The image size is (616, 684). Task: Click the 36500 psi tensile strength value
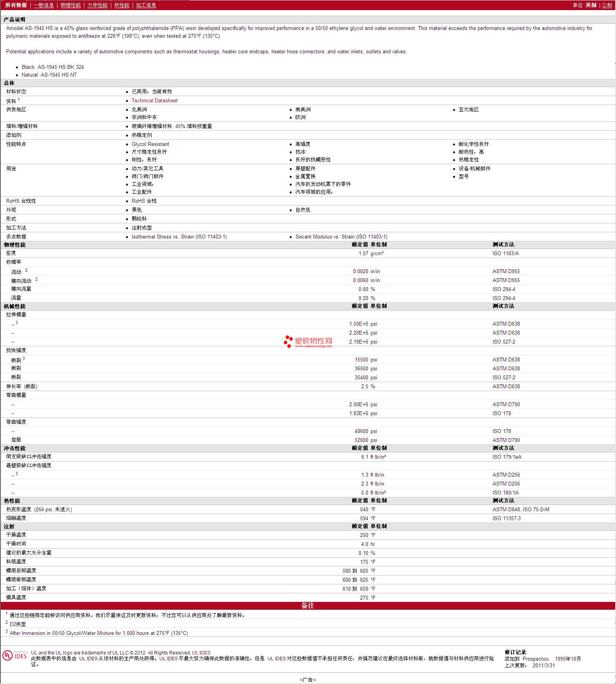pyautogui.click(x=366, y=368)
